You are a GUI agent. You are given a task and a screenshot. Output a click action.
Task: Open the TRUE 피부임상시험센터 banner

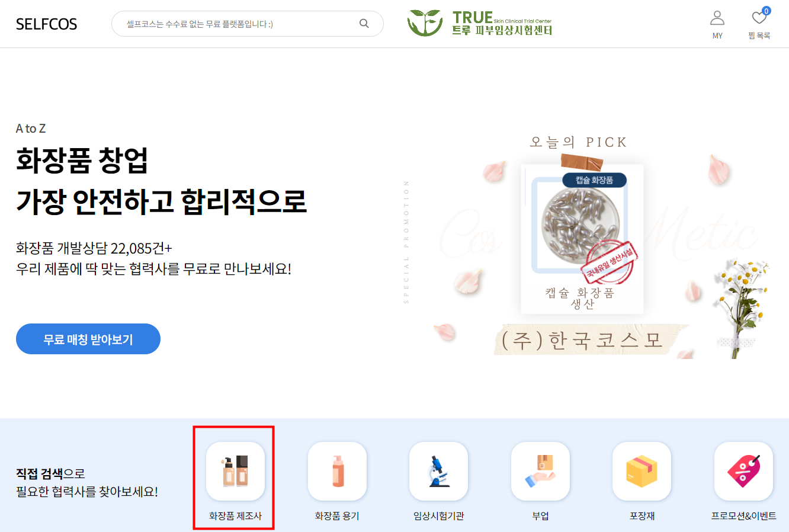click(480, 23)
